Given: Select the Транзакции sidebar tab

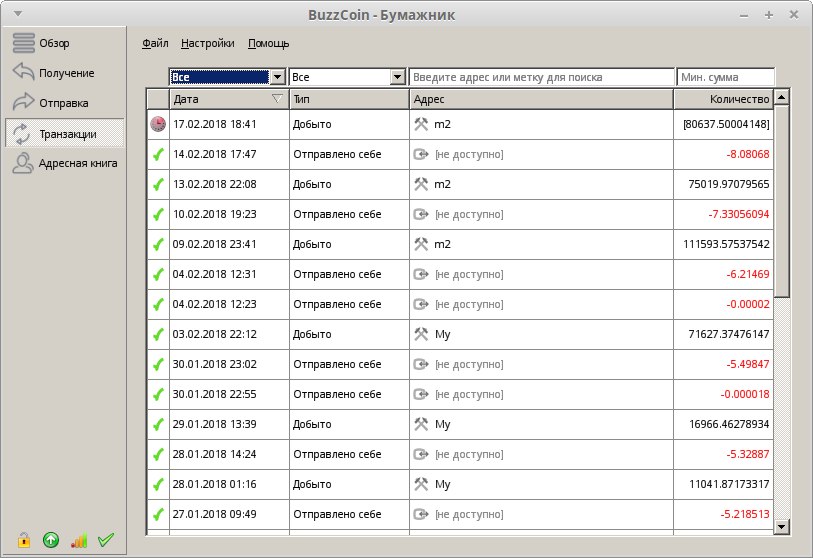Looking at the screenshot, I should coord(65,133).
